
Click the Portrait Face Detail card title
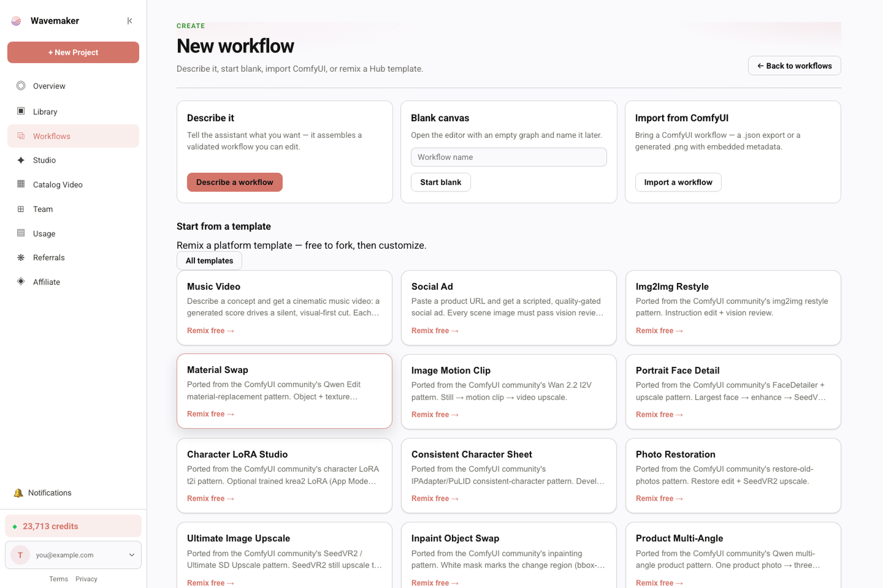678,370
